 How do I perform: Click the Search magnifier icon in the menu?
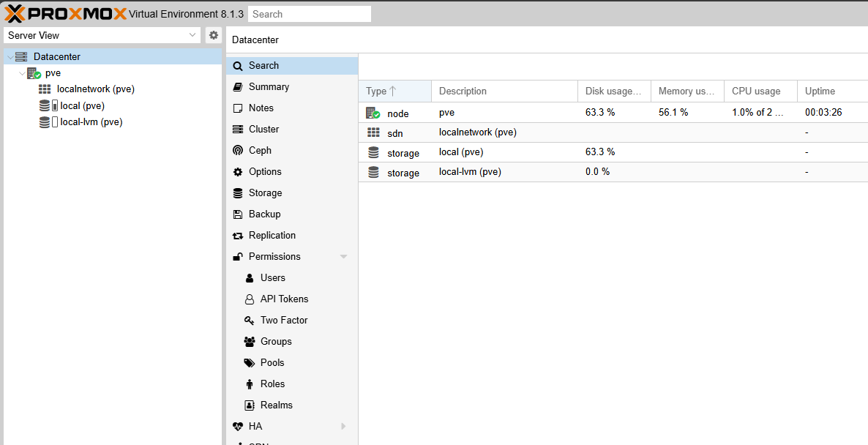coord(238,66)
